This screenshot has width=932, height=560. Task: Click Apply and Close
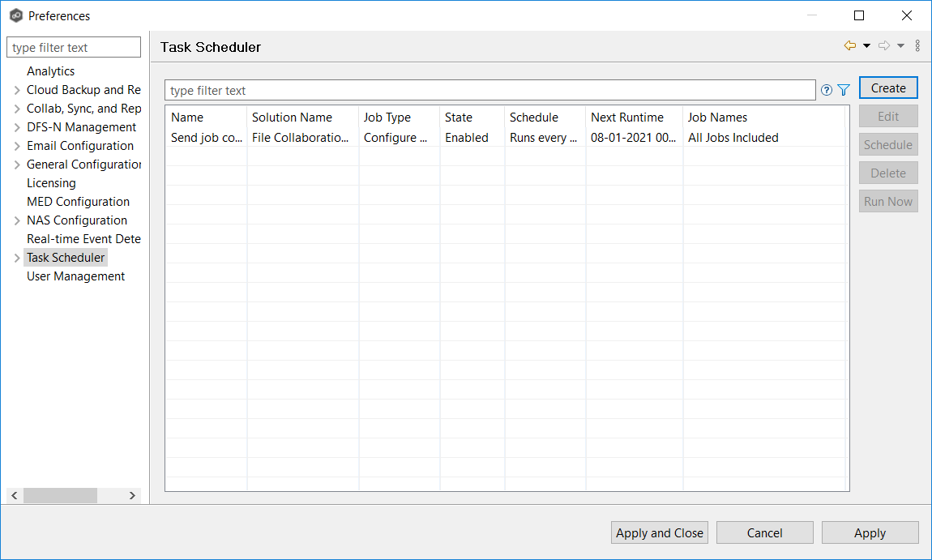click(659, 532)
